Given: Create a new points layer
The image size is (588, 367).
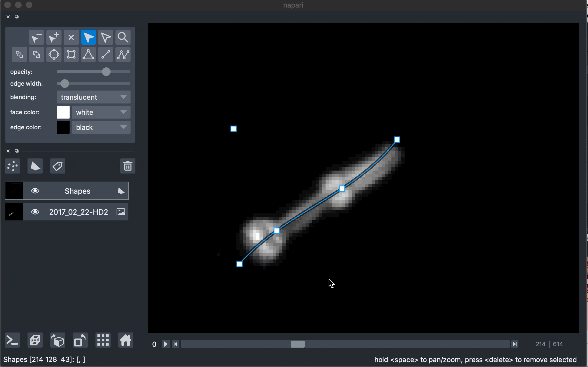Looking at the screenshot, I should (12, 166).
